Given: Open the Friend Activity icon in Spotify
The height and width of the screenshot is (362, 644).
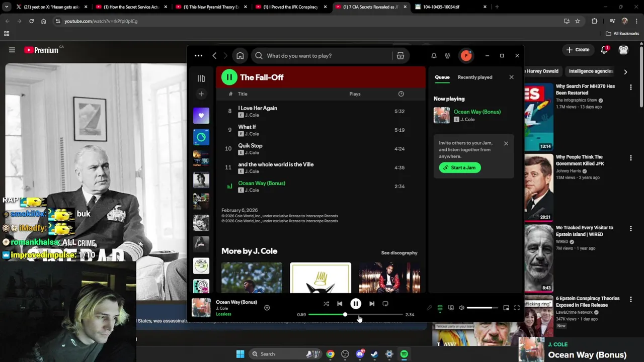Looking at the screenshot, I should [447, 56].
